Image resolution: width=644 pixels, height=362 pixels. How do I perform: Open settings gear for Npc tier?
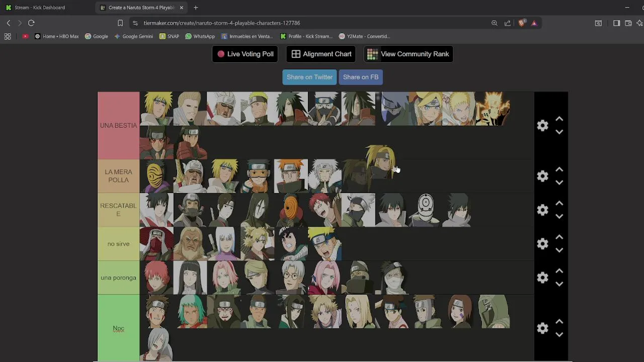pyautogui.click(x=542, y=328)
